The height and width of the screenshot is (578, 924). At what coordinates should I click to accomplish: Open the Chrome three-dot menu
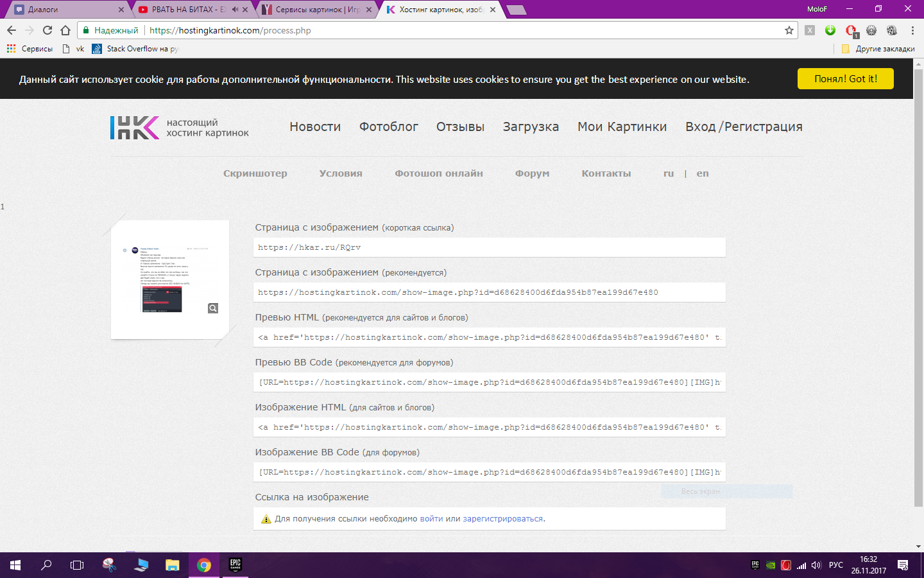tap(912, 30)
